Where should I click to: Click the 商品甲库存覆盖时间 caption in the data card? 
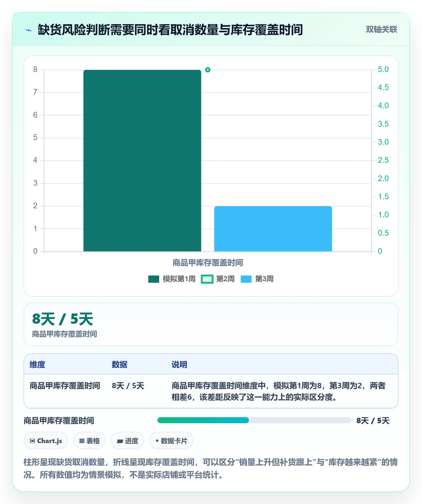(x=65, y=334)
